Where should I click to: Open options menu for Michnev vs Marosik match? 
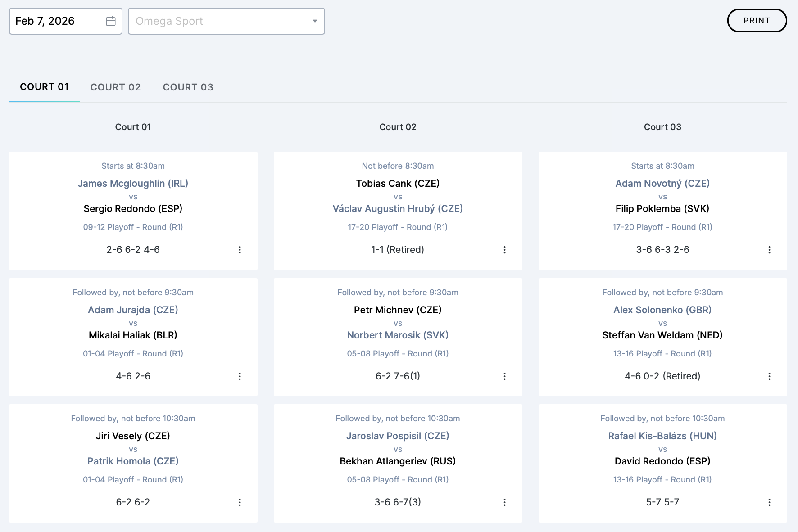point(504,376)
